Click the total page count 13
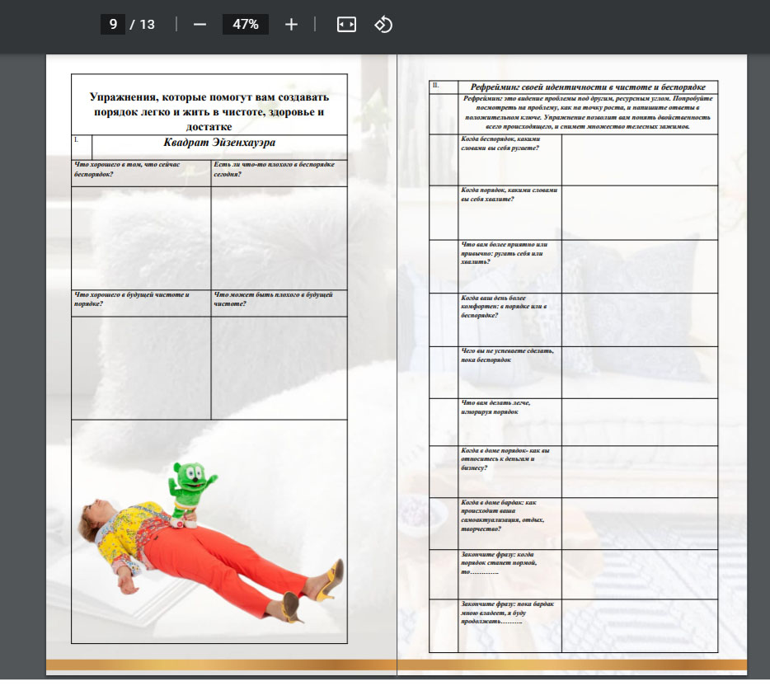 pyautogui.click(x=147, y=24)
